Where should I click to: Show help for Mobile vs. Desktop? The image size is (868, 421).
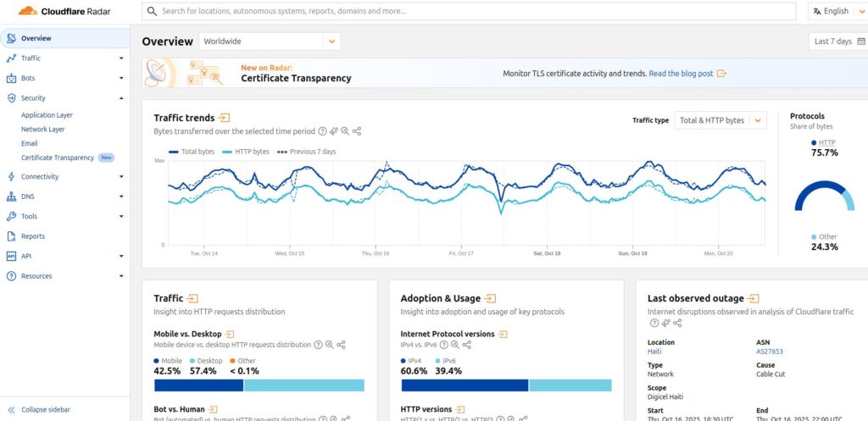tap(318, 345)
